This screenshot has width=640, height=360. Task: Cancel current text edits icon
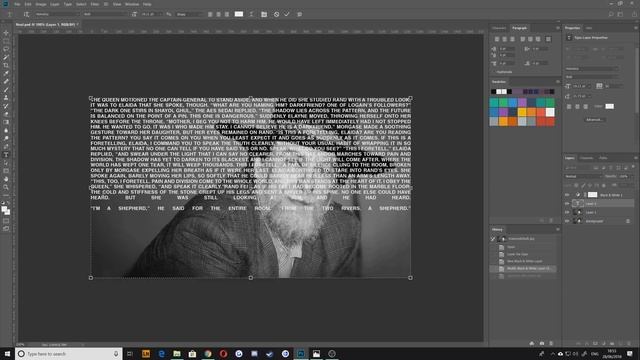point(276,14)
